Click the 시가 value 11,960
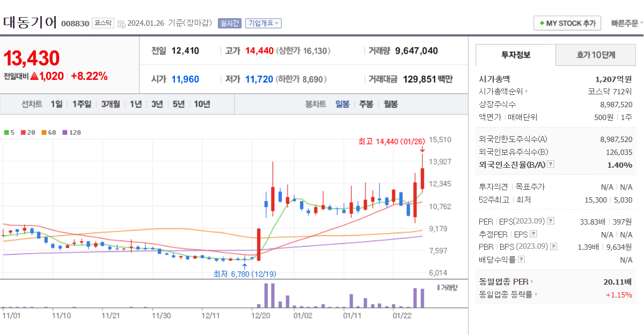The image size is (644, 335). (185, 79)
